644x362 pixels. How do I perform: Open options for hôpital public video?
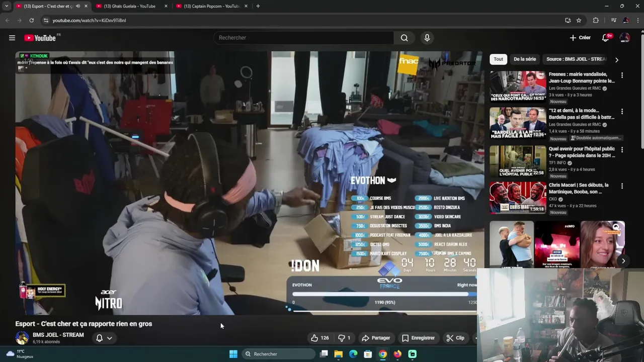point(622,149)
